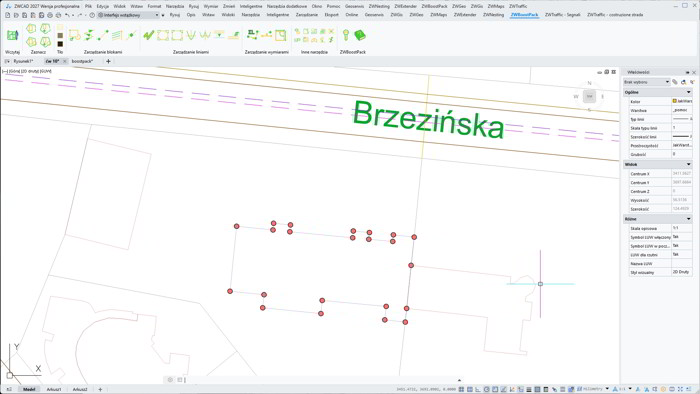This screenshot has width=700, height=394.
Task: Toggle dynamic input in the status bar
Action: [x=520, y=390]
